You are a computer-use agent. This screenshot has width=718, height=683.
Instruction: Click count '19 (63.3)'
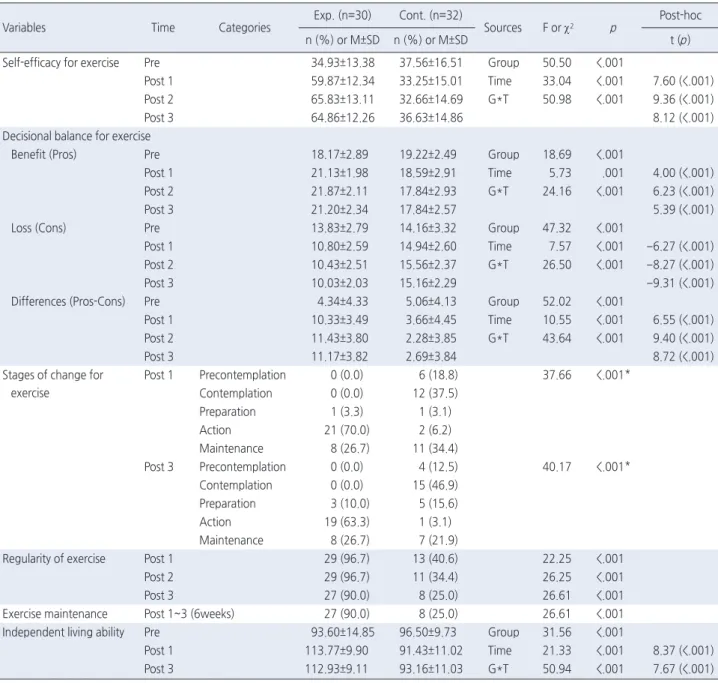(347, 522)
